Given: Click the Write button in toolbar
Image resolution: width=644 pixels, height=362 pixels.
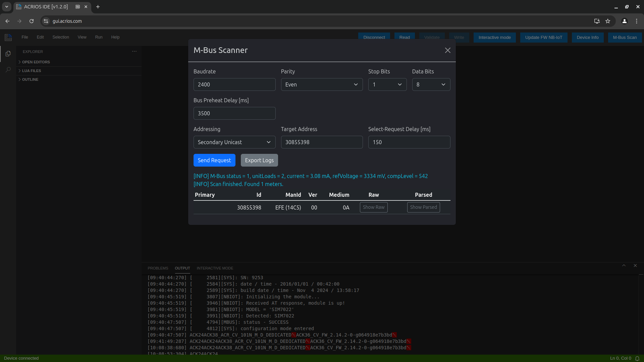Looking at the screenshot, I should (x=459, y=37).
